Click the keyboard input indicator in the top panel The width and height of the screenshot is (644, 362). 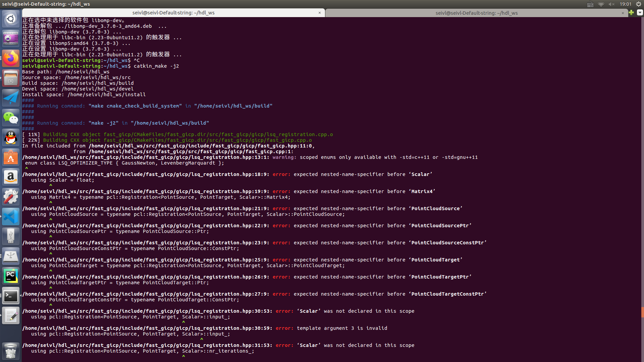click(x=590, y=4)
